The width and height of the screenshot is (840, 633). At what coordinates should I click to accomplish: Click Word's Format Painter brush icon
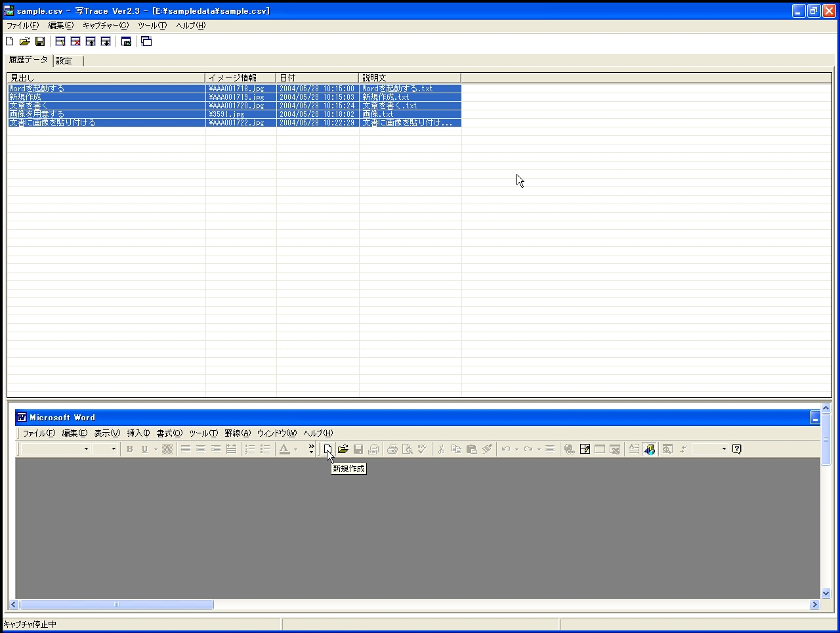pos(486,449)
